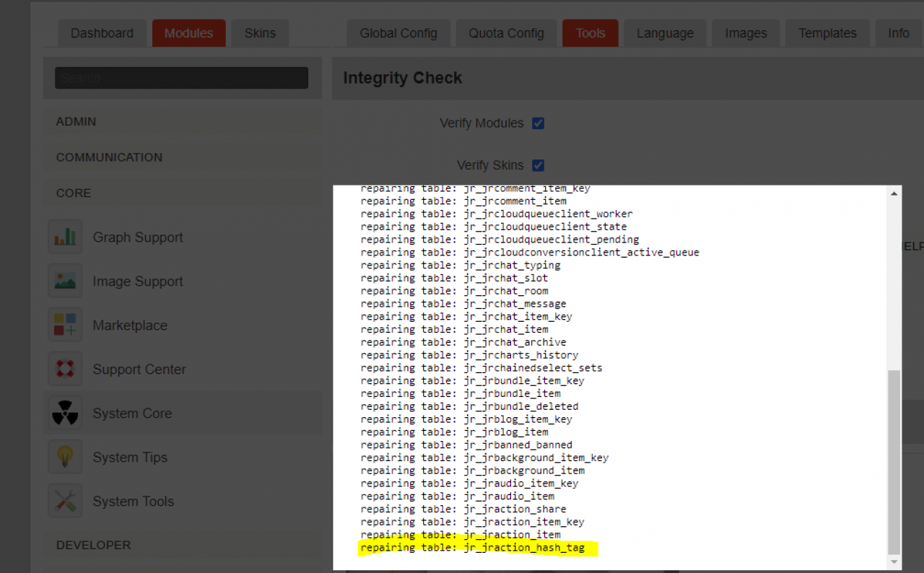
Task: Uncheck the Verify Modules checkbox
Action: click(538, 123)
